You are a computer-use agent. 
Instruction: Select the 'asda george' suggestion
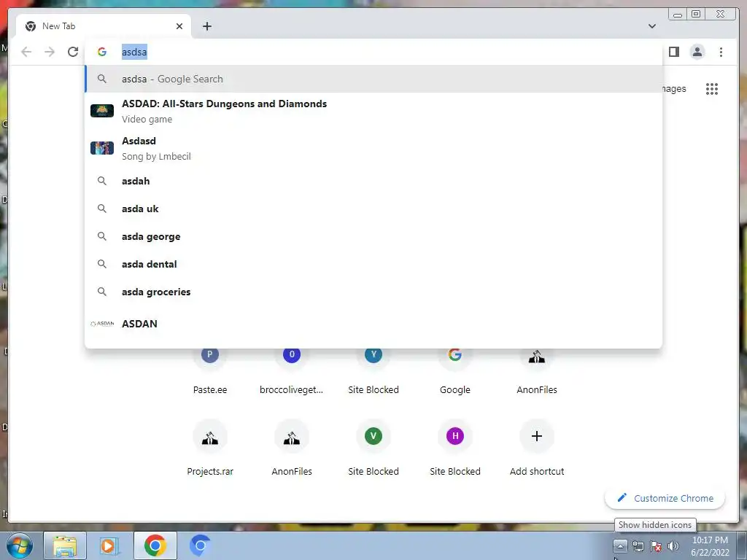373,236
